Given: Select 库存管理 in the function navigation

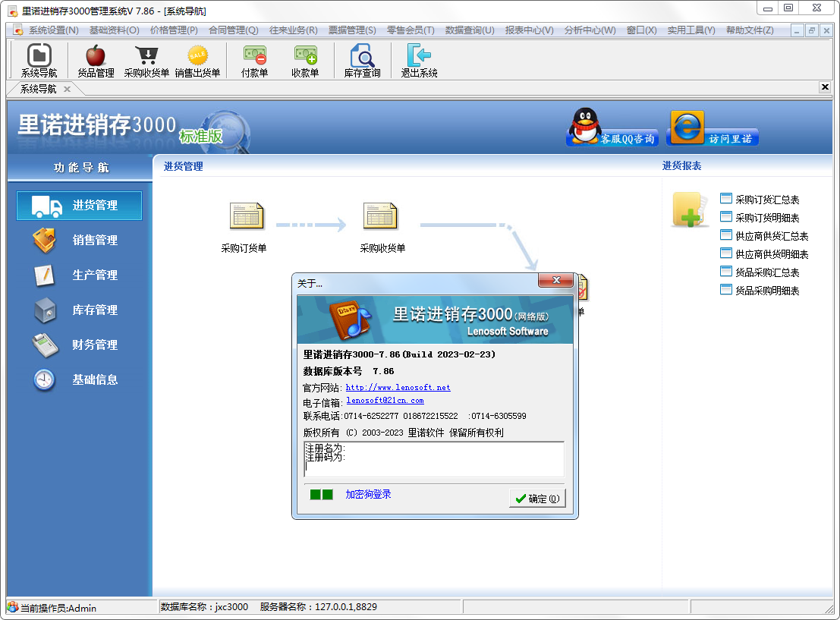Looking at the screenshot, I should click(79, 310).
